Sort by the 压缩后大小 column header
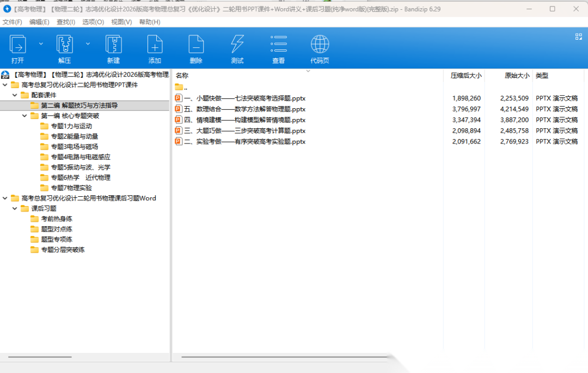This screenshot has height=373, width=588. (x=465, y=76)
